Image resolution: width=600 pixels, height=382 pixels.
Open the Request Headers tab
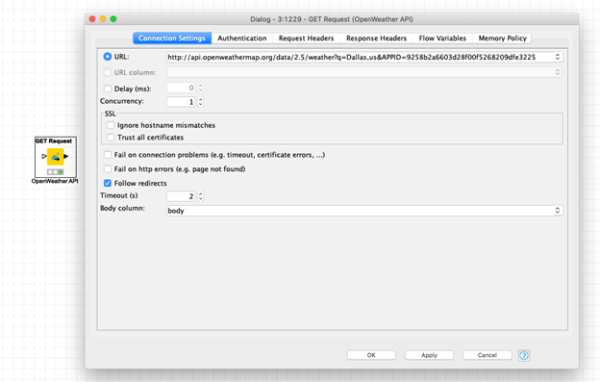[x=306, y=38]
